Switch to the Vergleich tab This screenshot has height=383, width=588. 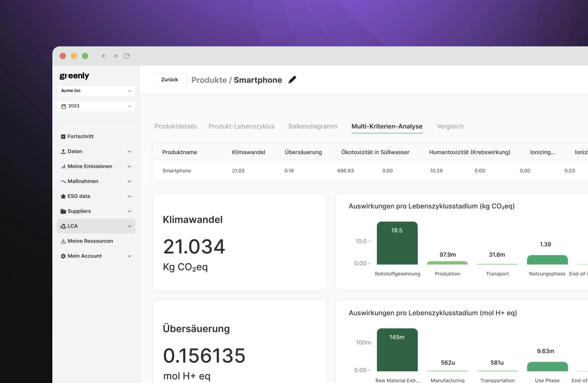coord(450,126)
